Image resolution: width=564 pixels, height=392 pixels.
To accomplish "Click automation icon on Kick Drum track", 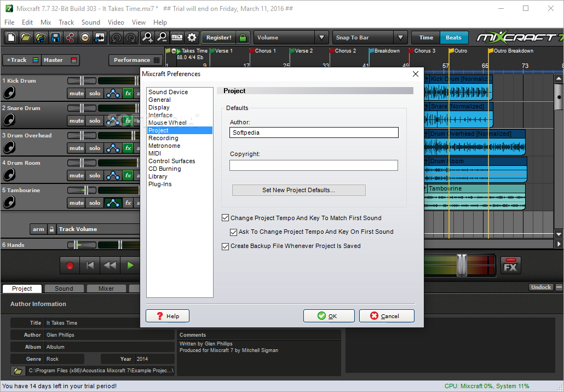I will click(x=113, y=94).
